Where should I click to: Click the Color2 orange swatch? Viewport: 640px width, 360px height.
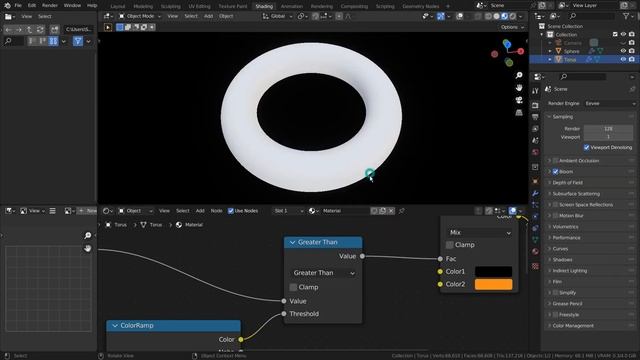point(493,284)
